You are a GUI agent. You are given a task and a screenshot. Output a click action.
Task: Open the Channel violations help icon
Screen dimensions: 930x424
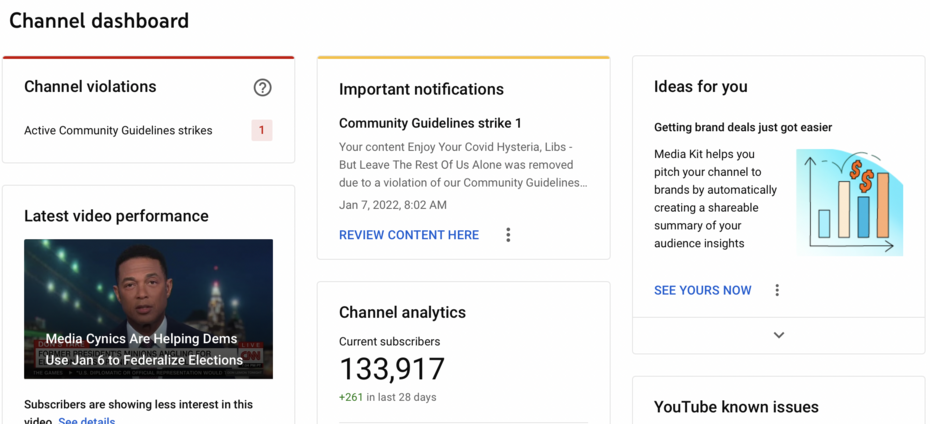(262, 88)
